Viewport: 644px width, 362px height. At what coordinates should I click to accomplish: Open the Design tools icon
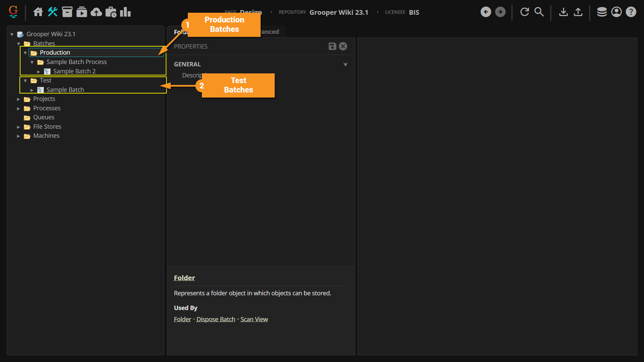coord(53,12)
